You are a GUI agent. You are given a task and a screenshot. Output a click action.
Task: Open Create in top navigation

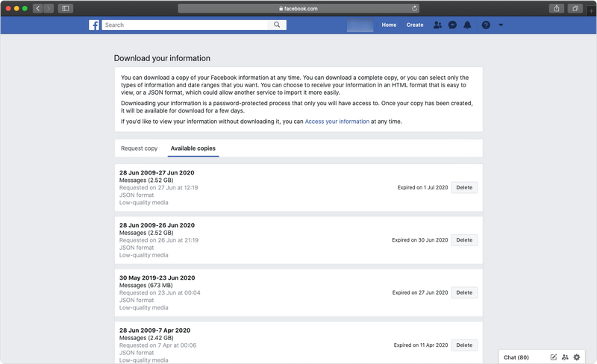point(415,25)
